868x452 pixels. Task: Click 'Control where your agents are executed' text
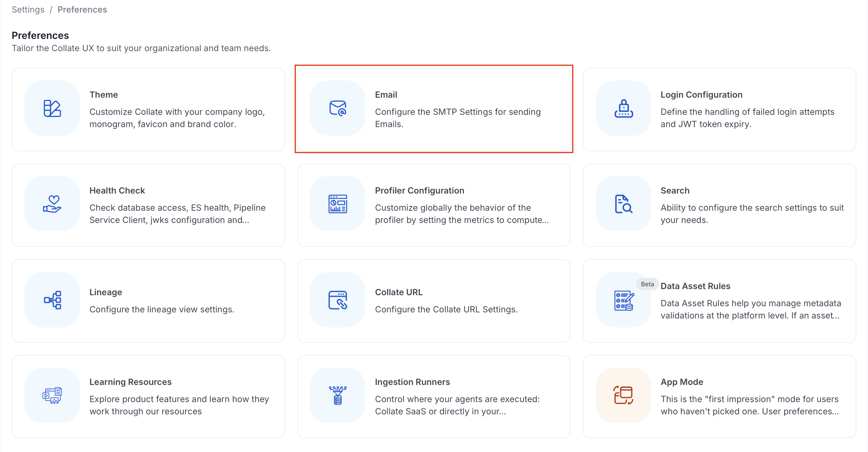pos(457,405)
